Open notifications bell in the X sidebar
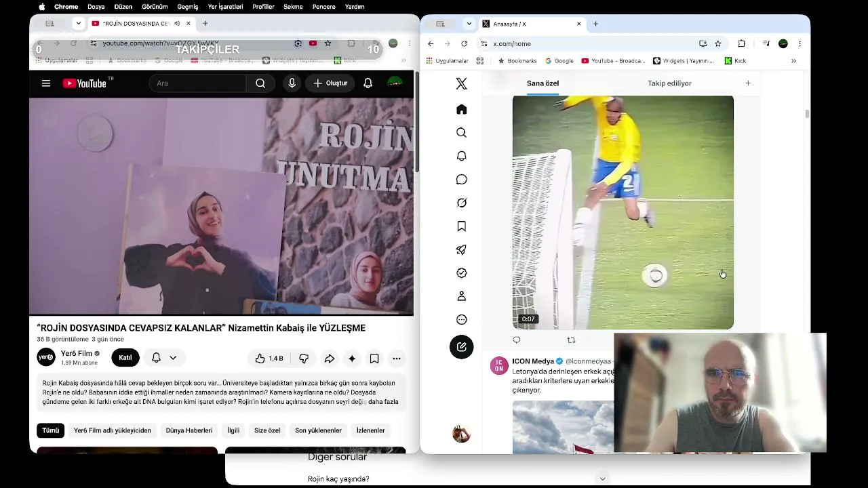This screenshot has height=488, width=868. click(461, 156)
